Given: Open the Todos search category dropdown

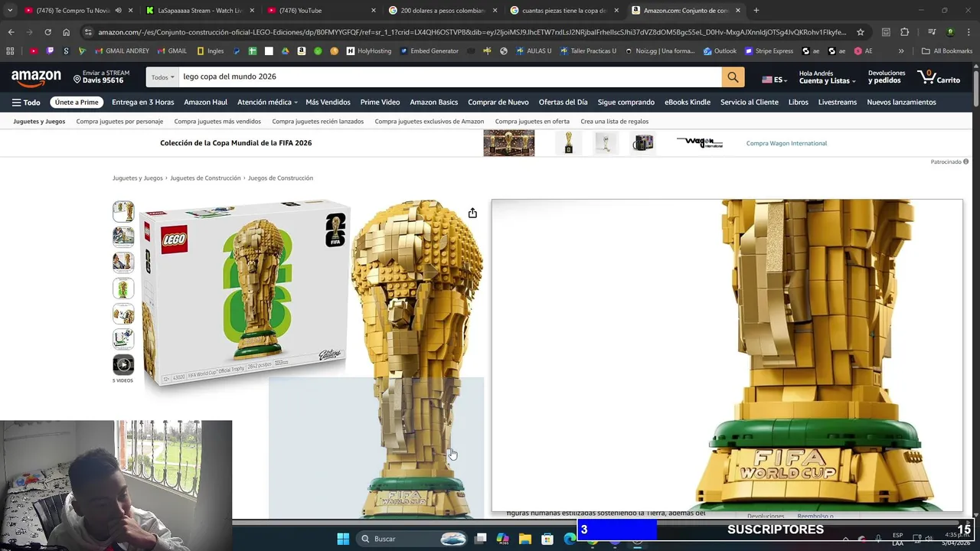Looking at the screenshot, I should tap(162, 77).
